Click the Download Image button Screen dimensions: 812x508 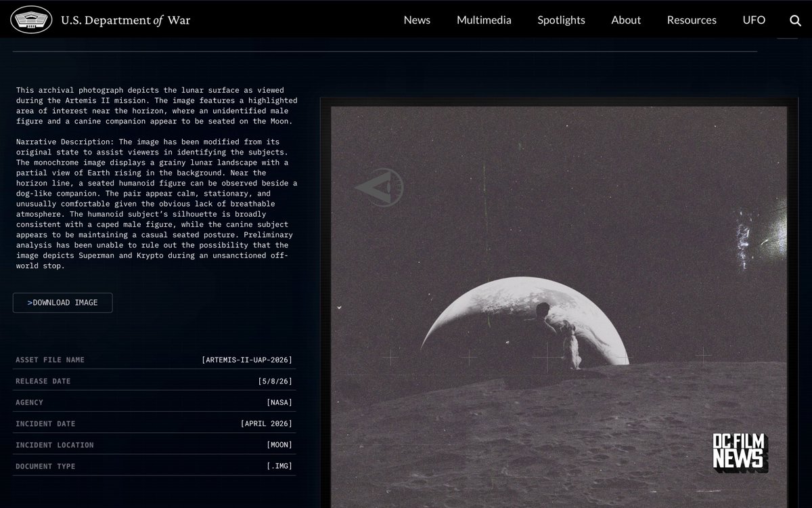(x=62, y=303)
